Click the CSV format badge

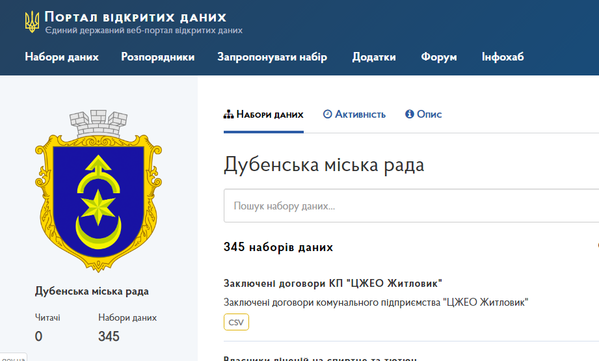point(236,322)
